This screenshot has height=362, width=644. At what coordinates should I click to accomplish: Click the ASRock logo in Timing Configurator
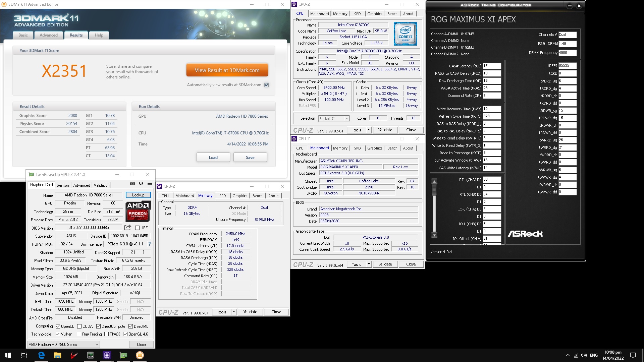[x=525, y=234]
